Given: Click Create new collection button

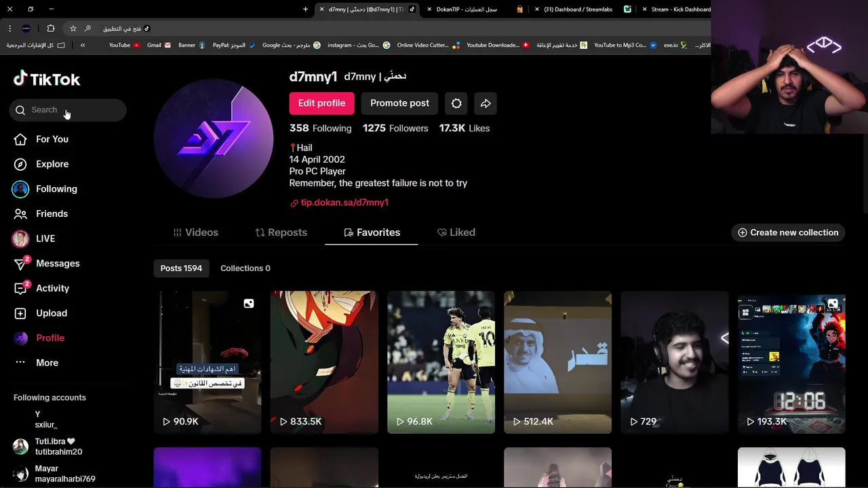Looking at the screenshot, I should tap(788, 232).
